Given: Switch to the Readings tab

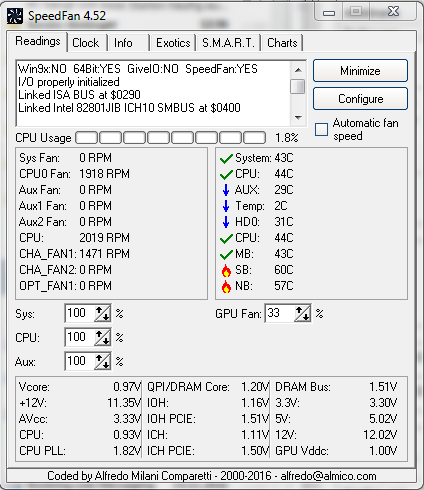Looking at the screenshot, I should [x=38, y=42].
